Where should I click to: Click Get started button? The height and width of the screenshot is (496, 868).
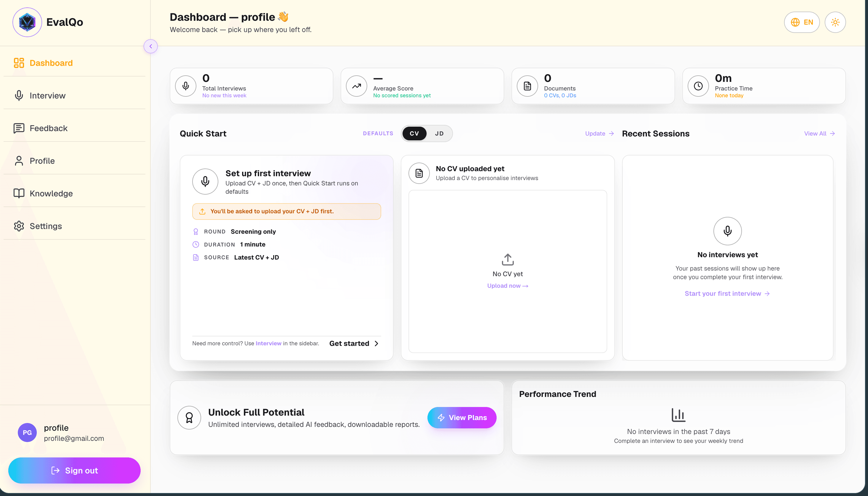point(354,344)
